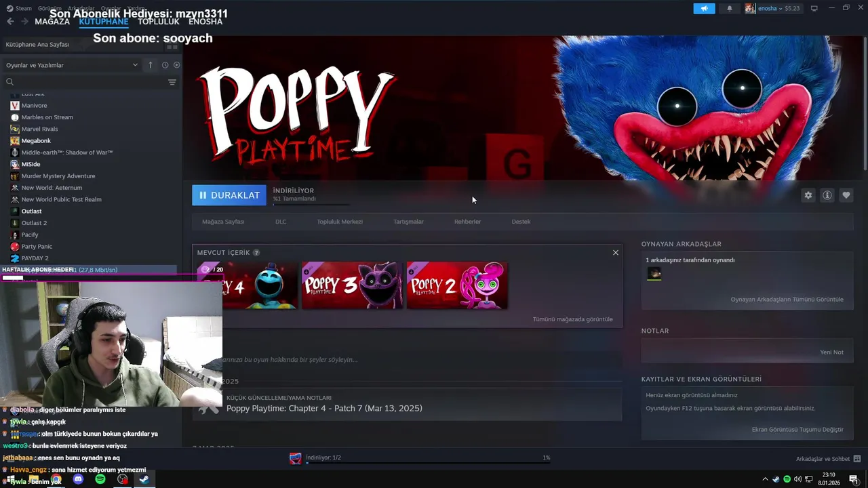Image resolution: width=868 pixels, height=488 pixels.
Task: Open Arkadaşlar ve Sohbet
Action: point(828,459)
